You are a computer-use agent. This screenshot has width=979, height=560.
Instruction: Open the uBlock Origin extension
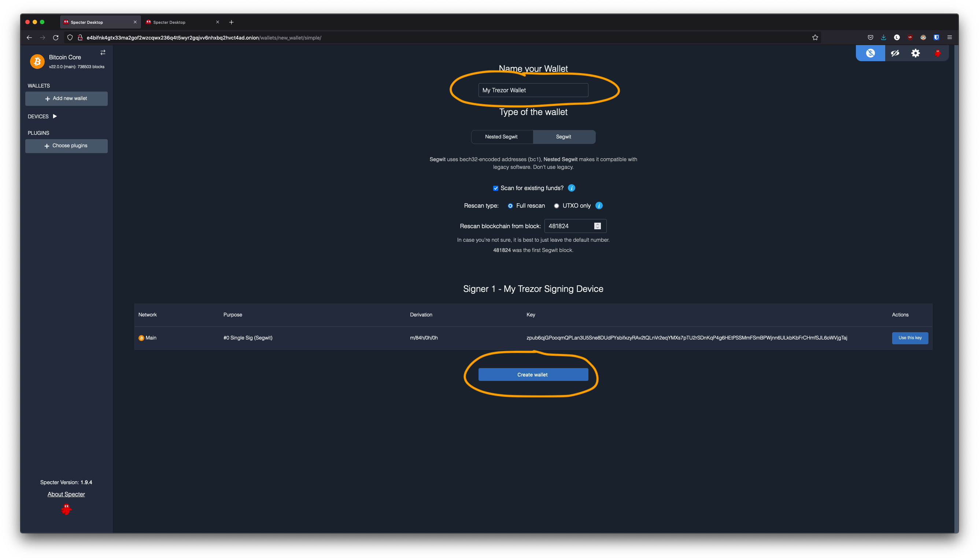click(x=910, y=37)
